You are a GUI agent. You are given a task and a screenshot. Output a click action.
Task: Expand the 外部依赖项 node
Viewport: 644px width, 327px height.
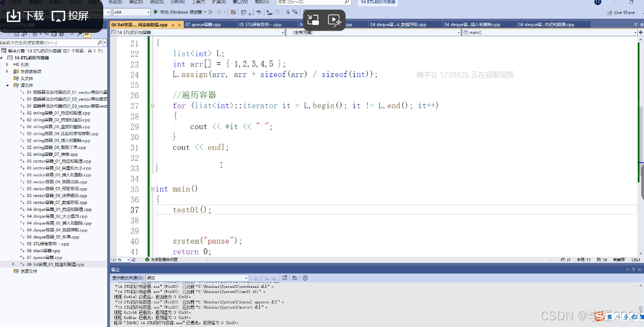[x=7, y=71]
